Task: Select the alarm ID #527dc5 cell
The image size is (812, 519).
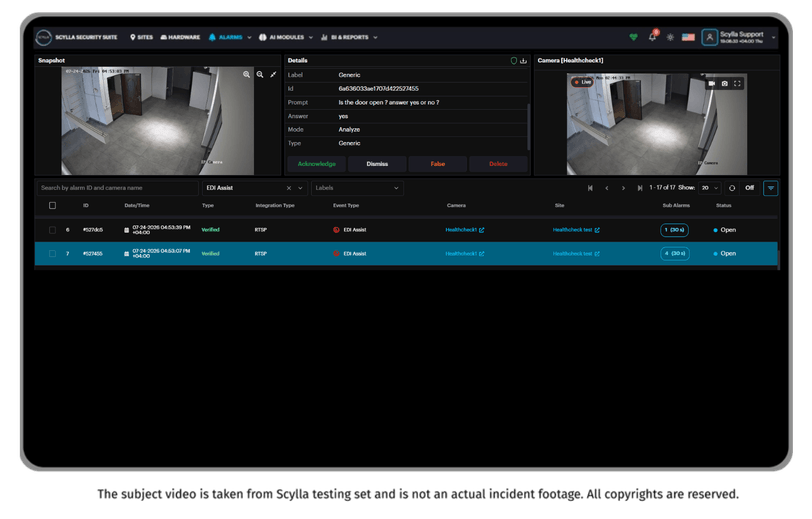Action: point(93,230)
